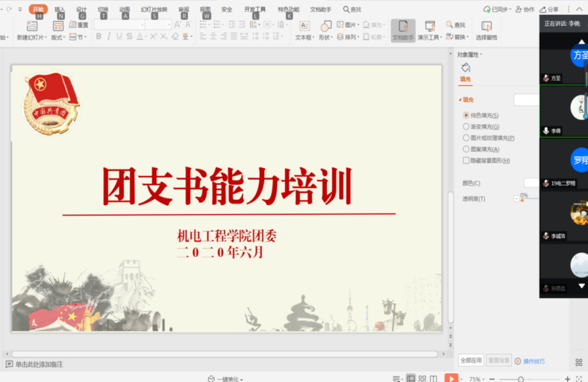Click the 文档助手 ribbon button icon
Image resolution: width=588 pixels, height=382 pixels.
403,27
